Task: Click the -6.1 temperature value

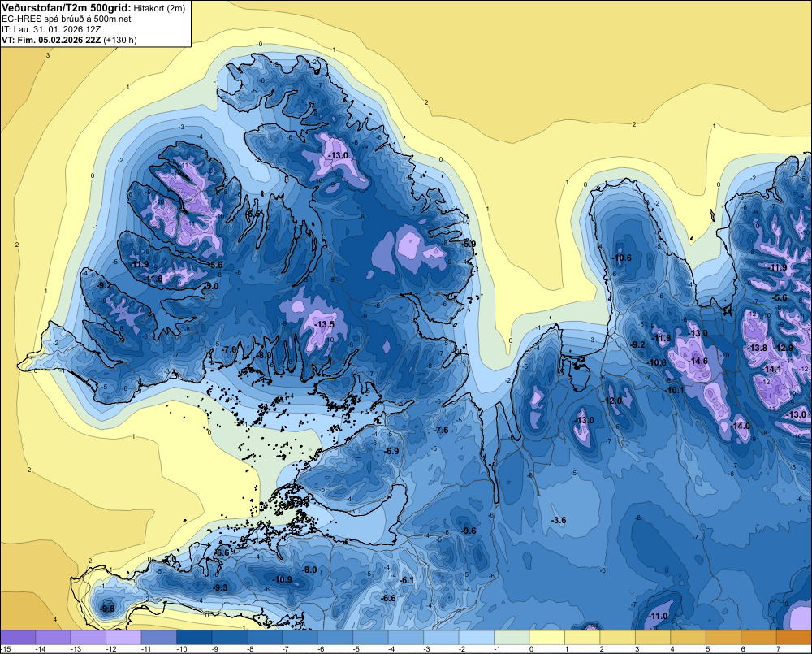Action: pos(408,580)
